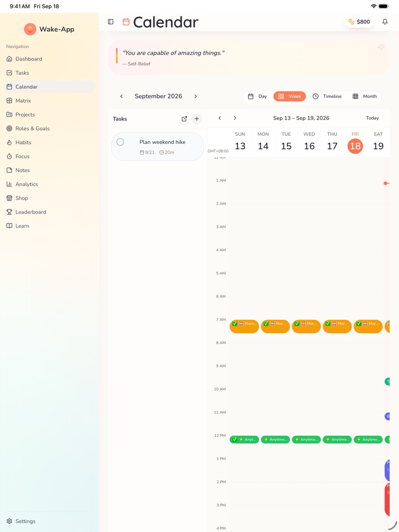Switch to Month view
Viewport: 399px width, 532px height.
(x=365, y=96)
